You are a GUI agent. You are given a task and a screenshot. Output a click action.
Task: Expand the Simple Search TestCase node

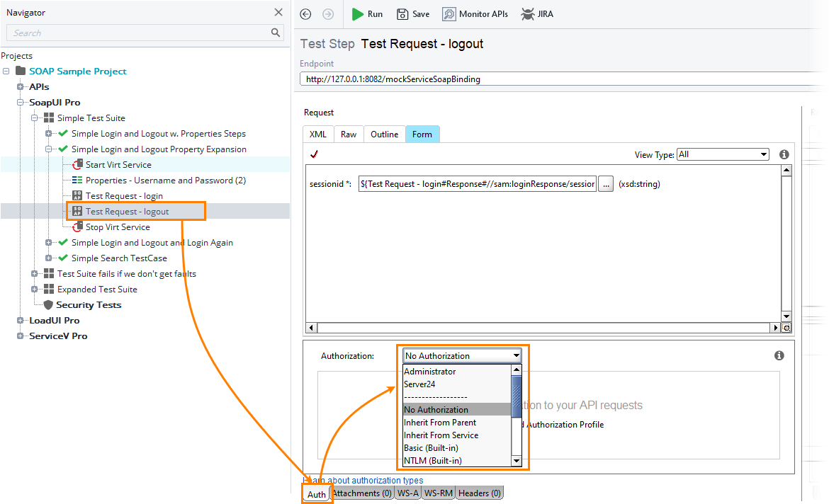pos(49,258)
